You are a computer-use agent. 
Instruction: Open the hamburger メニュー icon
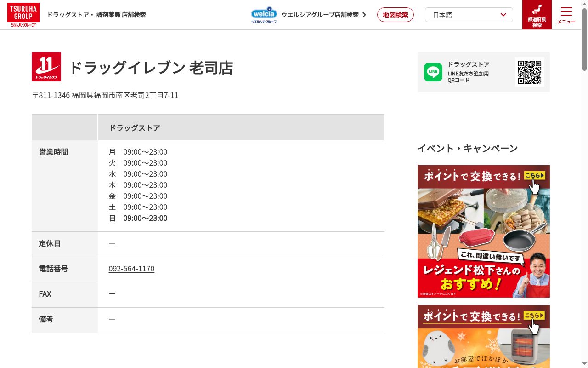566,15
